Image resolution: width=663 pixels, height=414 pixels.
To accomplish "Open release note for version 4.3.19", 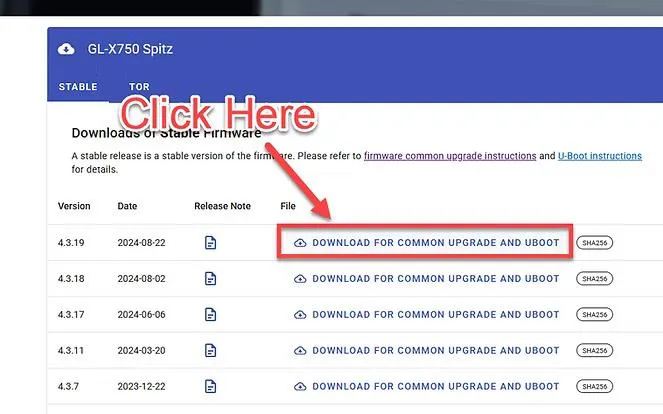I will click(211, 243).
